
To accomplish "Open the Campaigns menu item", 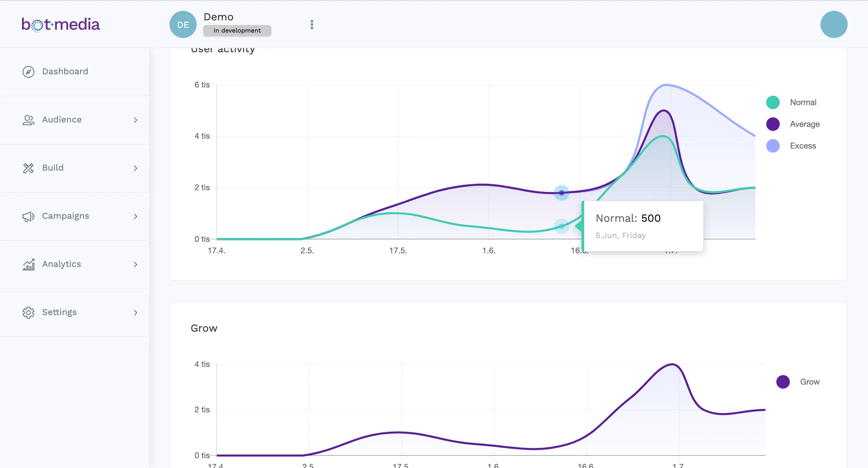I will 75,216.
